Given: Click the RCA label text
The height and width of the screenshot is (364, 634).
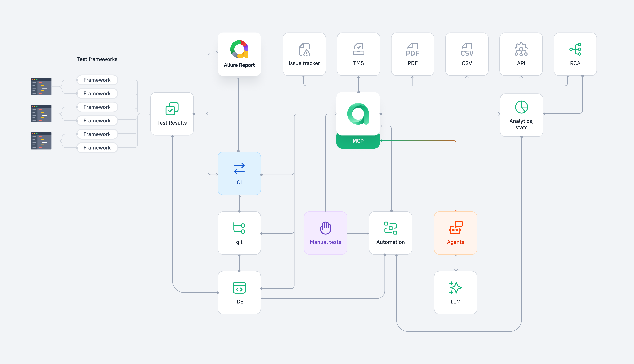Looking at the screenshot, I should point(575,63).
